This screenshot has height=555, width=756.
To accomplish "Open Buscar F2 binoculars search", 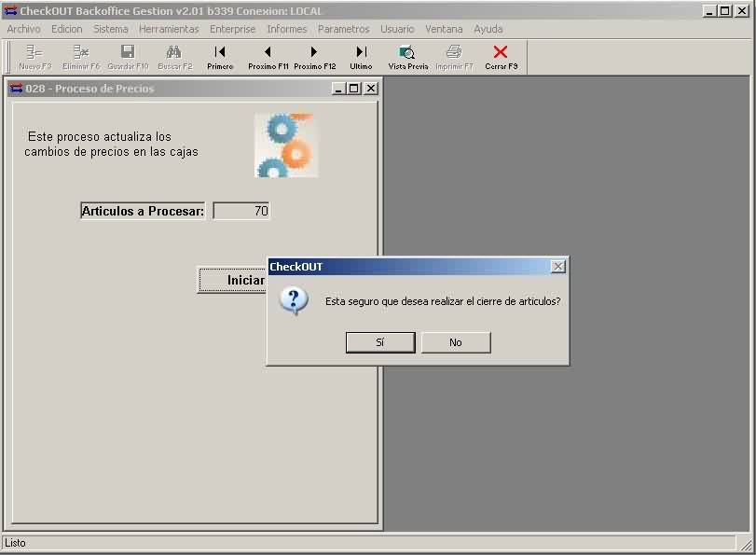I will click(x=174, y=57).
